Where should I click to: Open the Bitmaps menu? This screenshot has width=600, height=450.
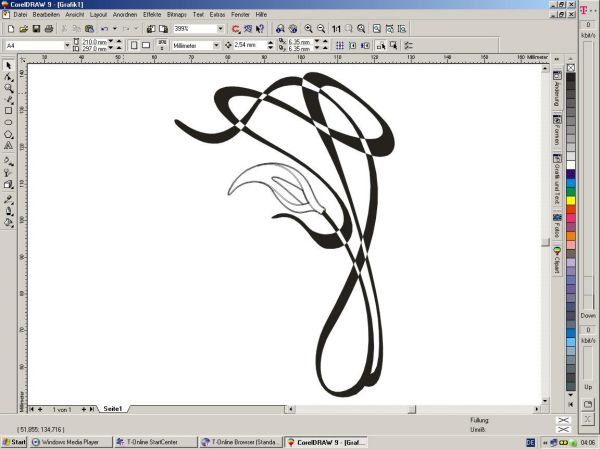coord(175,15)
